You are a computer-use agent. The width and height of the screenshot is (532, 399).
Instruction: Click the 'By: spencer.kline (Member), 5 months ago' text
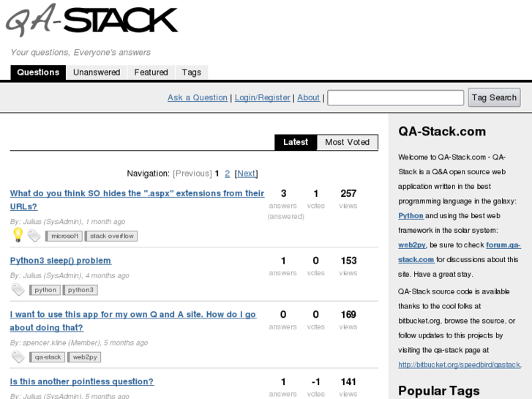pyautogui.click(x=79, y=343)
